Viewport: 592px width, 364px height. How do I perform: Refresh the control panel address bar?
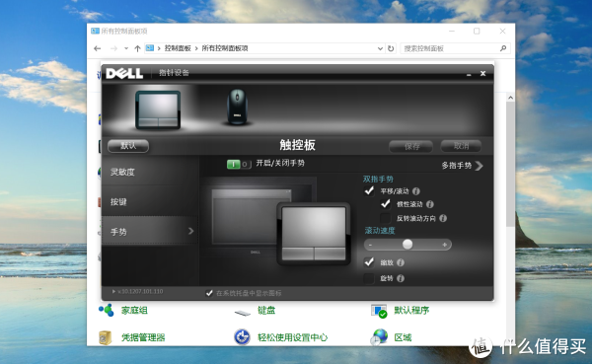click(391, 48)
